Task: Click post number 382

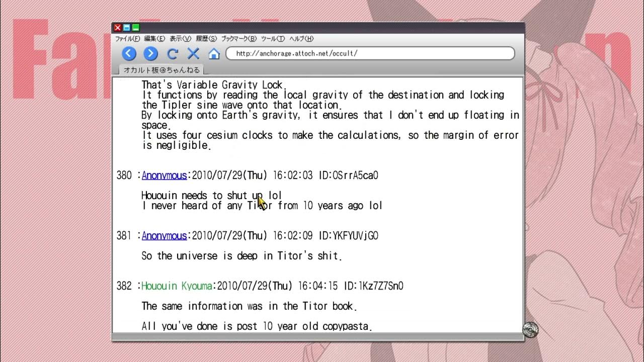Action: point(124,286)
